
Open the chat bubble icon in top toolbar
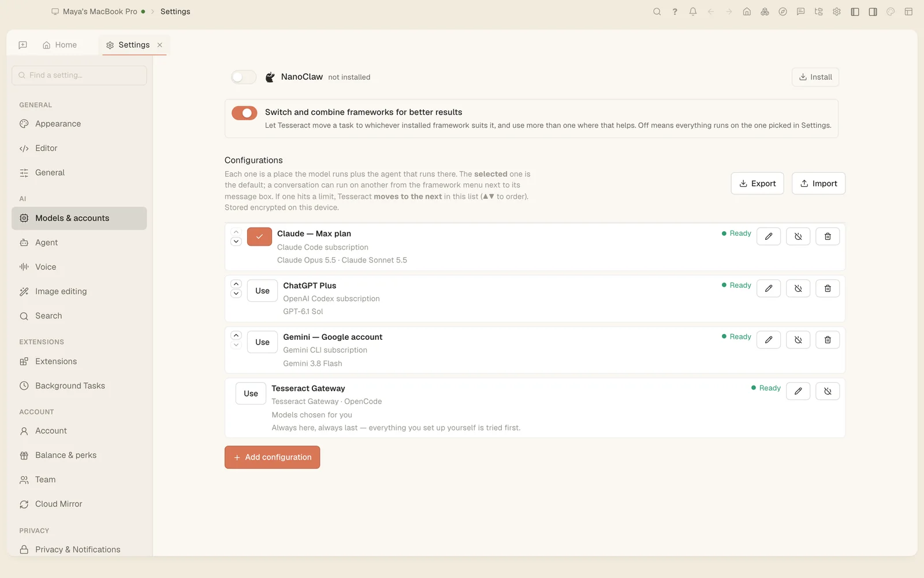tap(800, 12)
